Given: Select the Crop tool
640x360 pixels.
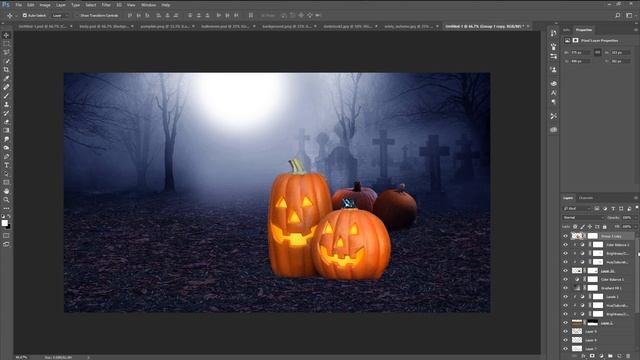Looking at the screenshot, I should (6, 70).
